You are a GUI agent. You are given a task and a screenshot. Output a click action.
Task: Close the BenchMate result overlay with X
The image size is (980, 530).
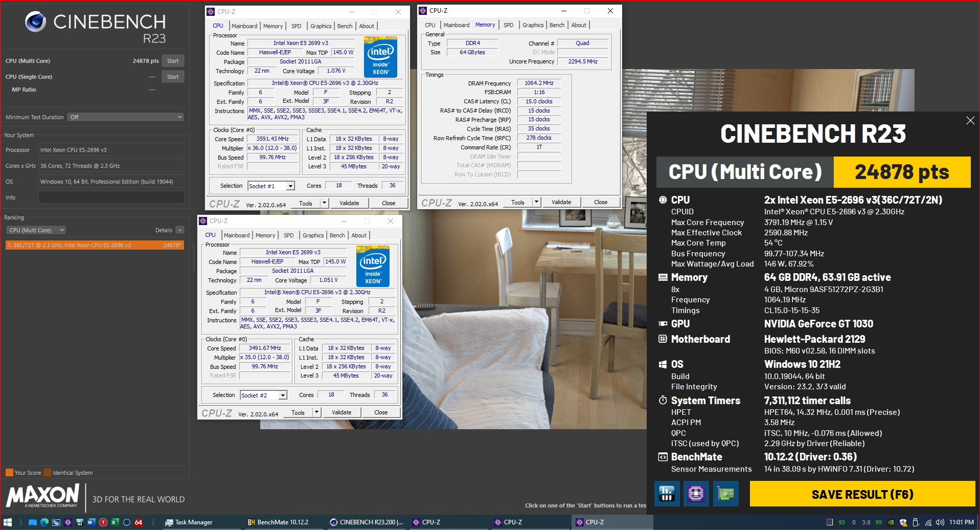point(970,121)
